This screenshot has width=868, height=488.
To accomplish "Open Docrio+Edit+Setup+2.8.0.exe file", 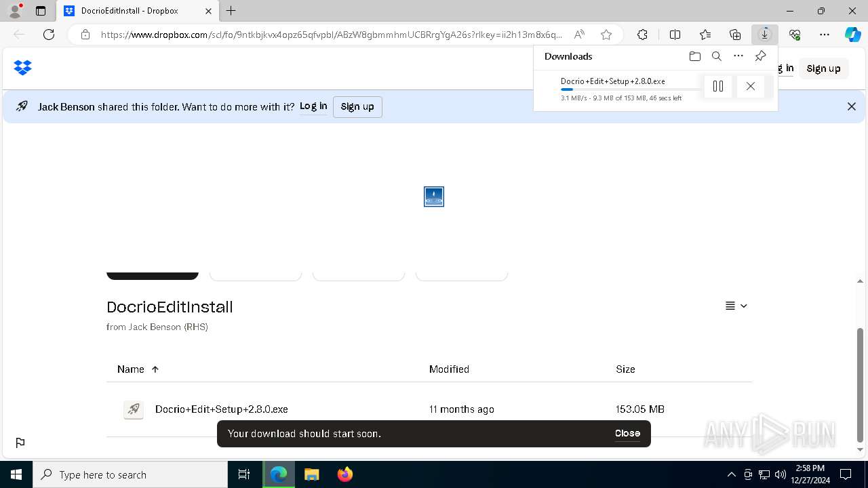I will tap(222, 409).
